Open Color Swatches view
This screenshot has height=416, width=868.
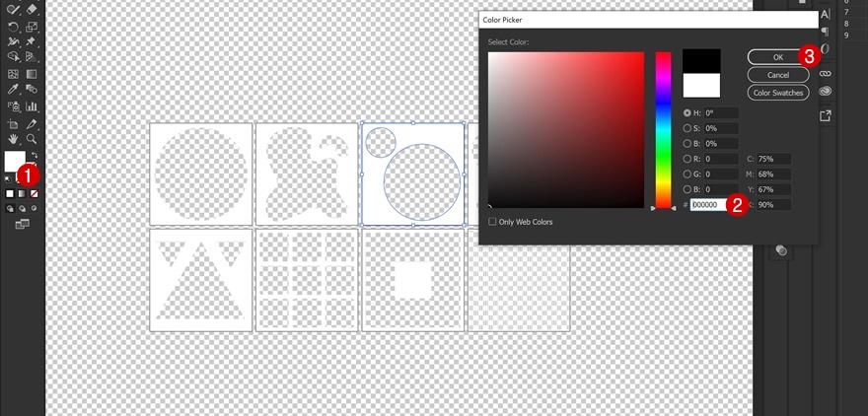778,93
